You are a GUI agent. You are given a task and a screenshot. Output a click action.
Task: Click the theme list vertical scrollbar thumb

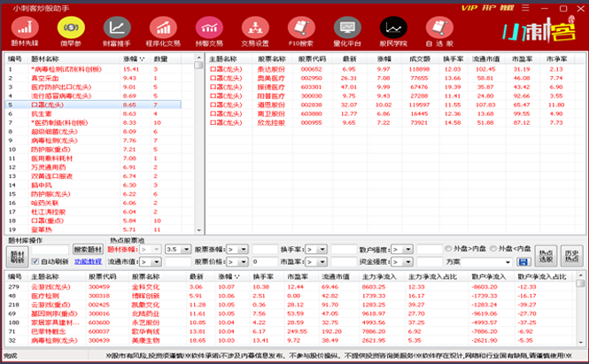click(x=198, y=65)
